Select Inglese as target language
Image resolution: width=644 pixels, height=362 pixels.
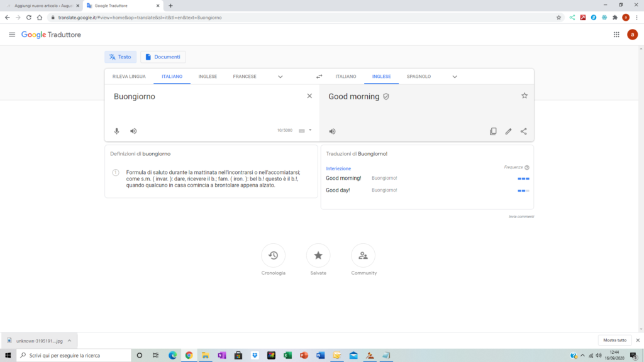click(382, 77)
